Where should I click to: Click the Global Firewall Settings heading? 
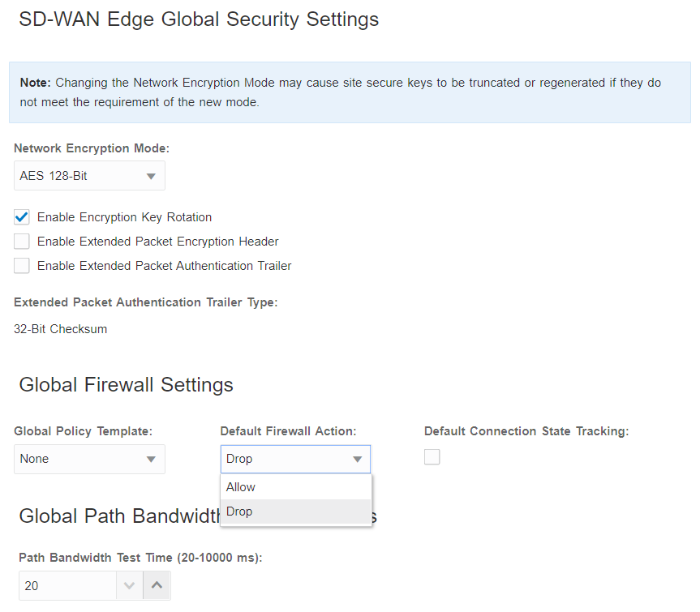click(126, 384)
